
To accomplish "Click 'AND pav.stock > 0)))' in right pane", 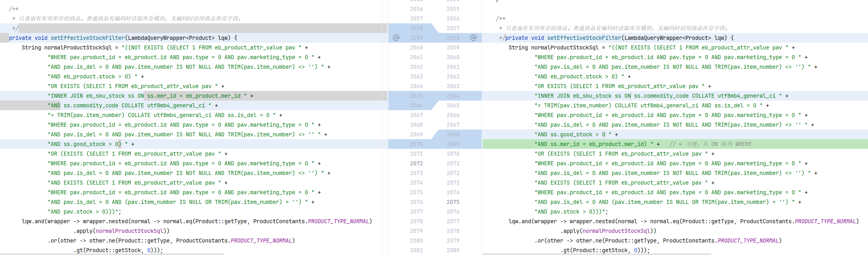I will click(570, 212).
